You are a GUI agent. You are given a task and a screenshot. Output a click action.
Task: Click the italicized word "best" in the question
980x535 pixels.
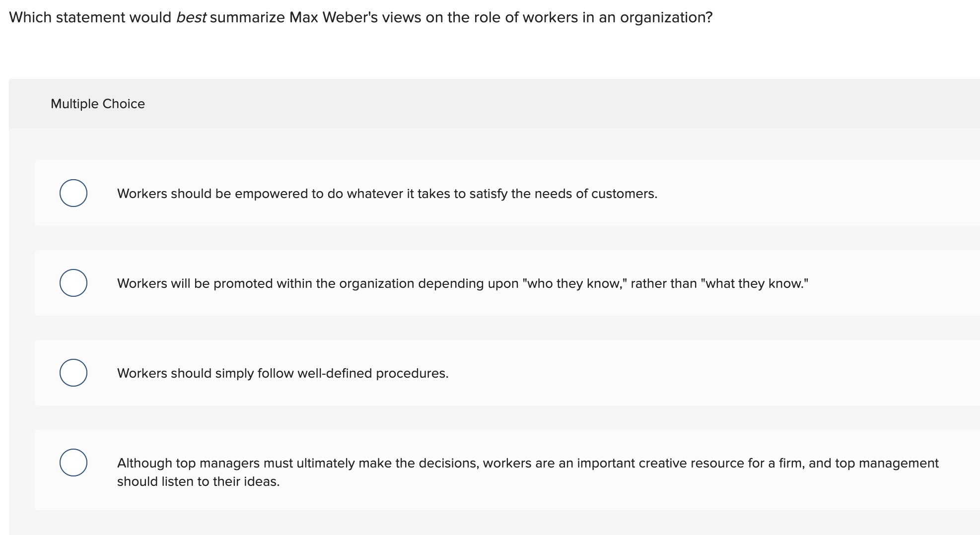coord(192,17)
